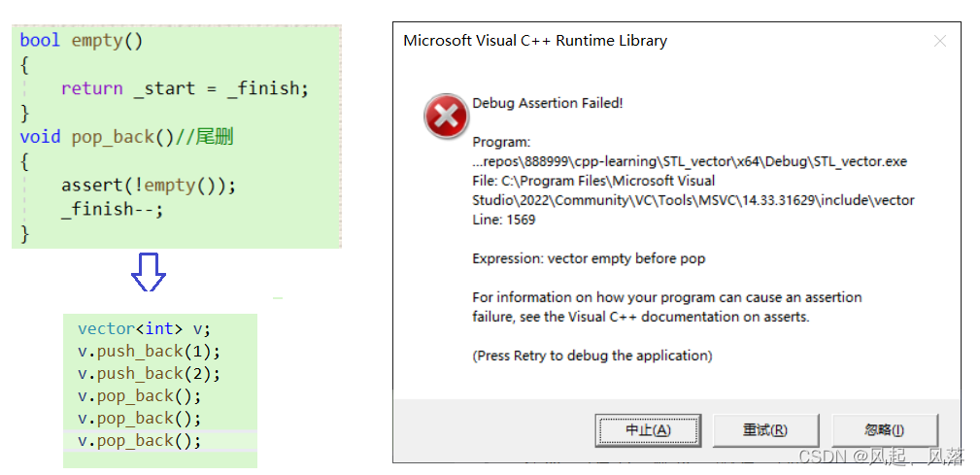
Task: Click the Line: 1569 text
Action: (503, 220)
